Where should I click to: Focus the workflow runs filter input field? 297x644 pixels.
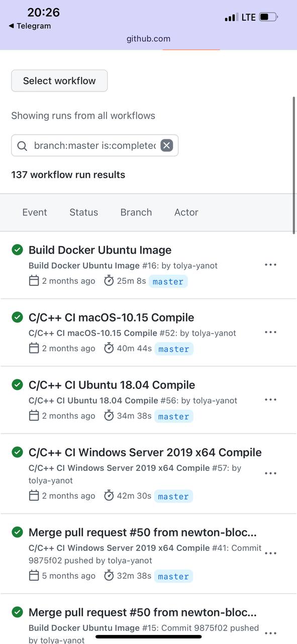point(94,145)
